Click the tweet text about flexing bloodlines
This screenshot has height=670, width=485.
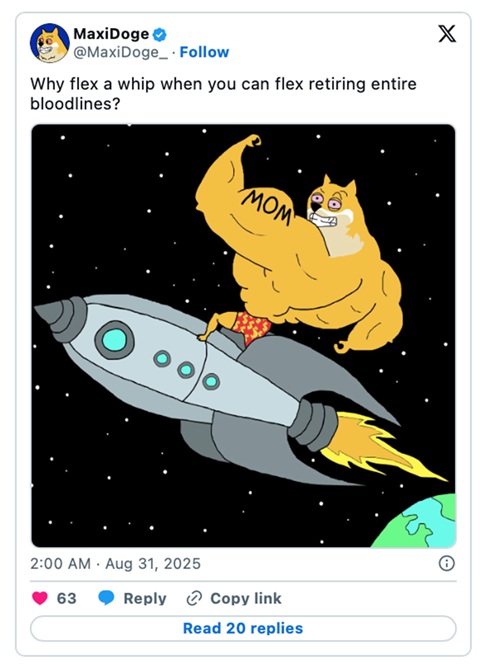tap(223, 94)
